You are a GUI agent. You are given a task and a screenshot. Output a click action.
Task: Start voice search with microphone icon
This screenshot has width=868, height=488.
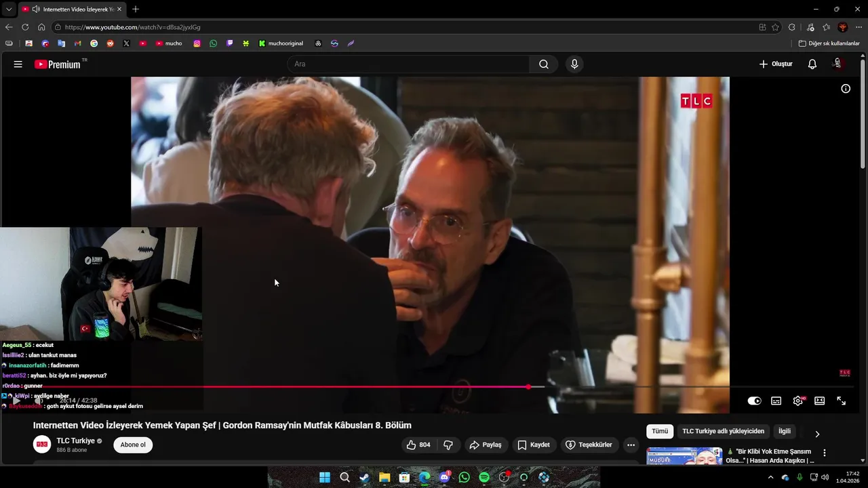click(x=574, y=64)
